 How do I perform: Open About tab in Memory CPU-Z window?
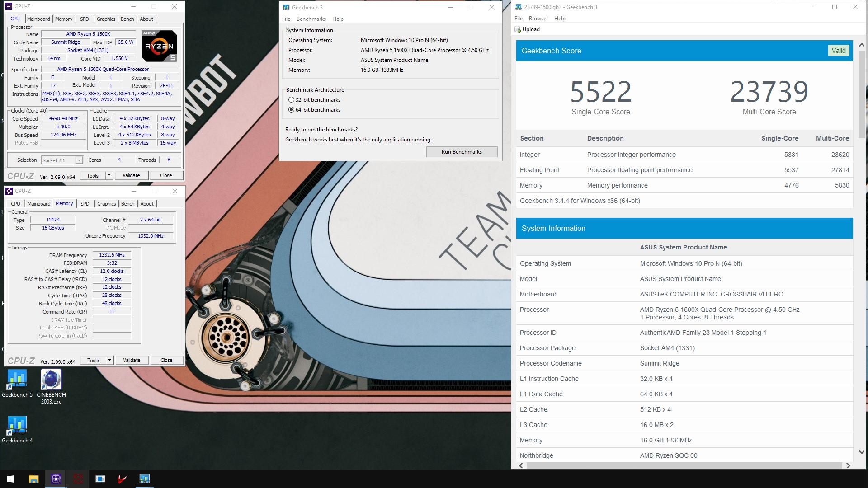pos(147,204)
